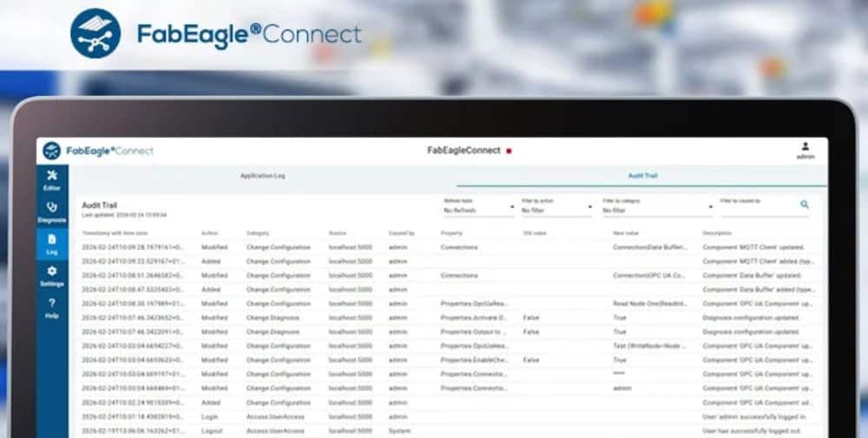Click the red status indicator beside FabEagleConnect
The width and height of the screenshot is (868, 438).
point(509,151)
